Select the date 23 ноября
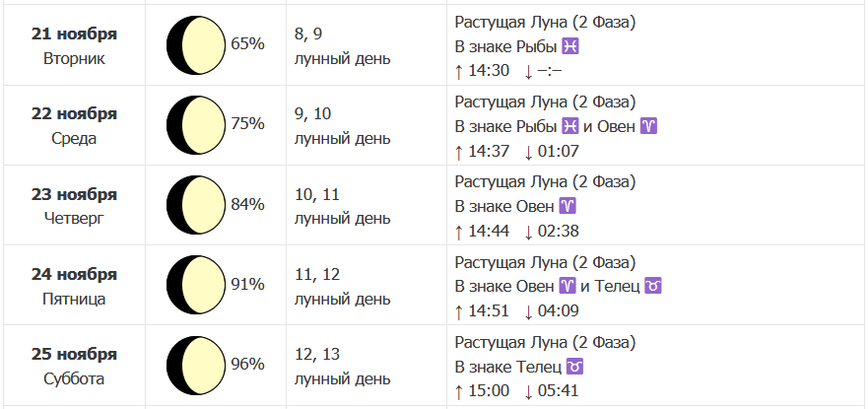 [74, 194]
